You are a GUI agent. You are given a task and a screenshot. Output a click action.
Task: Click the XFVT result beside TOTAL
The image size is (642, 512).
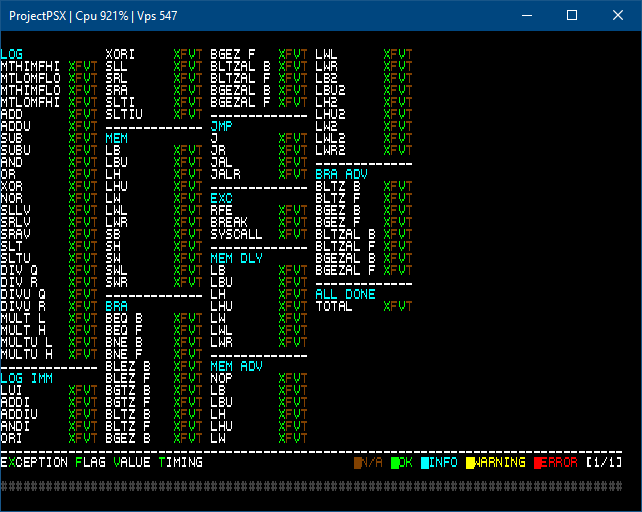coord(397,306)
